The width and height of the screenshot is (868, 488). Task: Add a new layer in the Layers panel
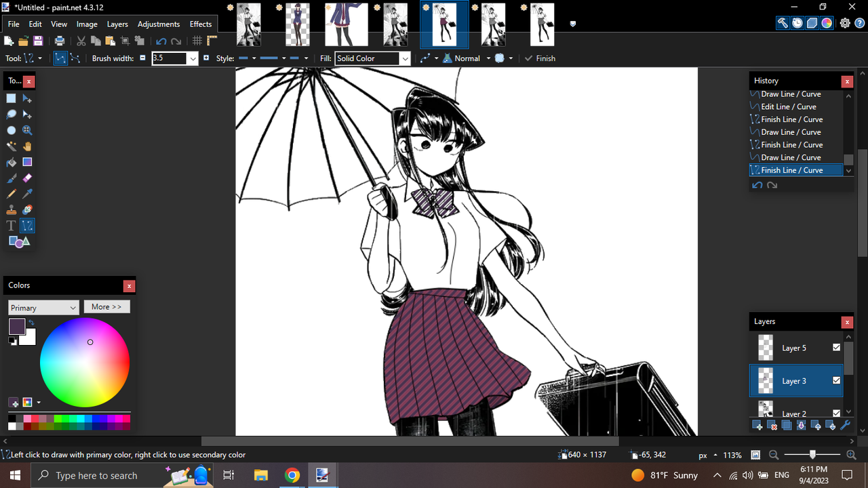(757, 425)
